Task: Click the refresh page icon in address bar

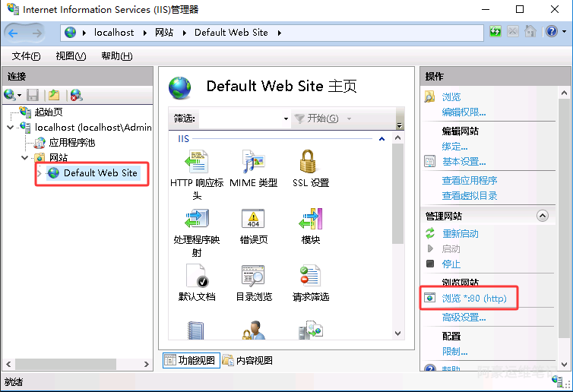Action: coord(495,32)
